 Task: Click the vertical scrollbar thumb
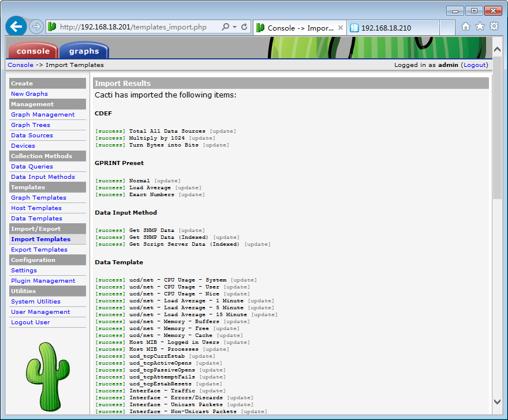coord(497,128)
